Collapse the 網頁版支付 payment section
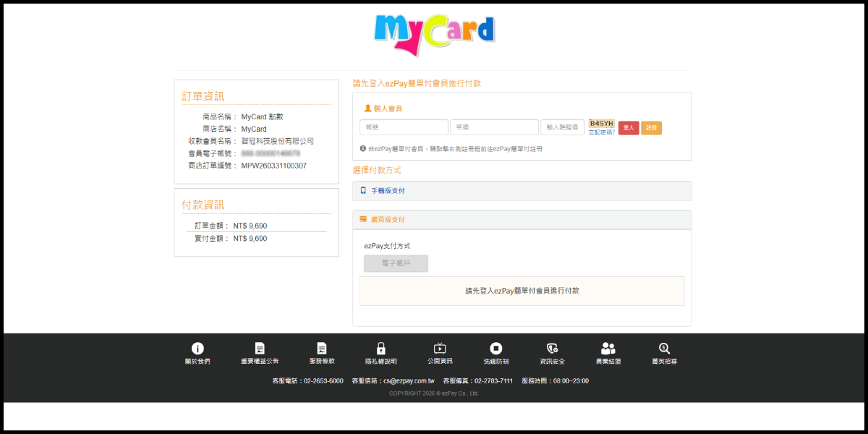 coord(388,219)
